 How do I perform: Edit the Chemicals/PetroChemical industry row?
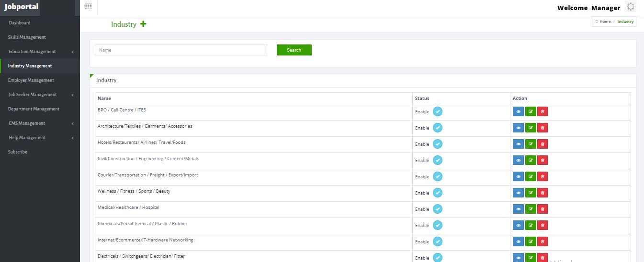(531, 225)
